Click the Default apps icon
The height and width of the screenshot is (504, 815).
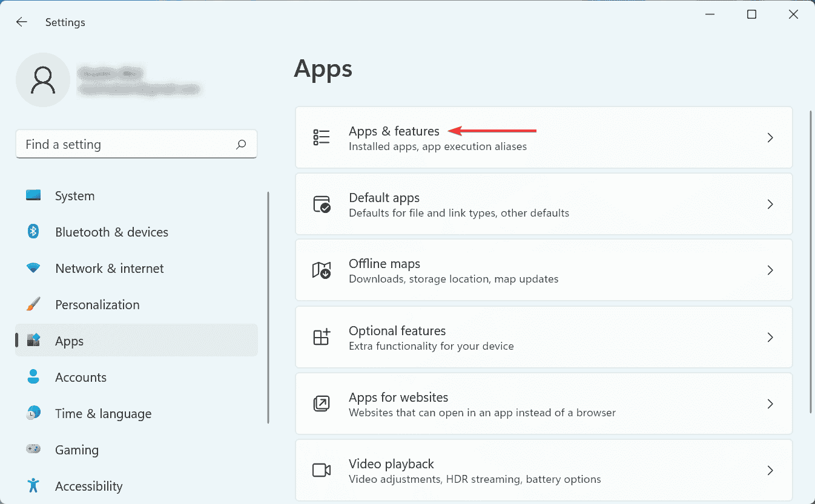point(322,204)
